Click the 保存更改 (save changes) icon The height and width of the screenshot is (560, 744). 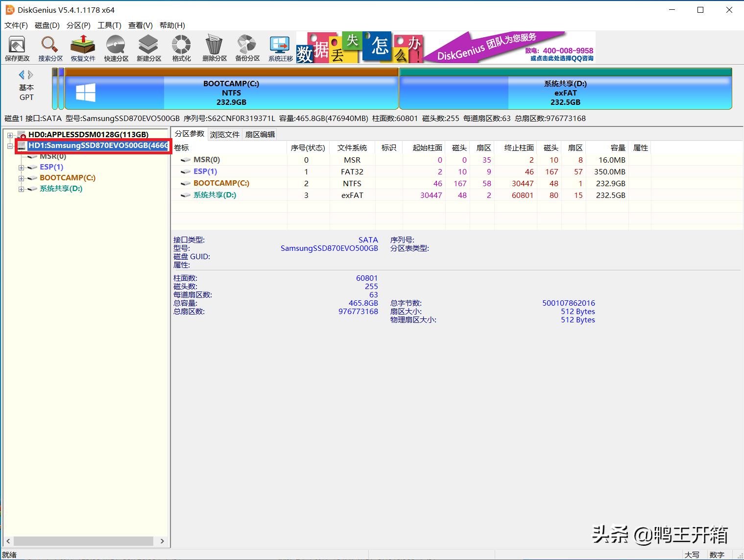click(x=16, y=48)
